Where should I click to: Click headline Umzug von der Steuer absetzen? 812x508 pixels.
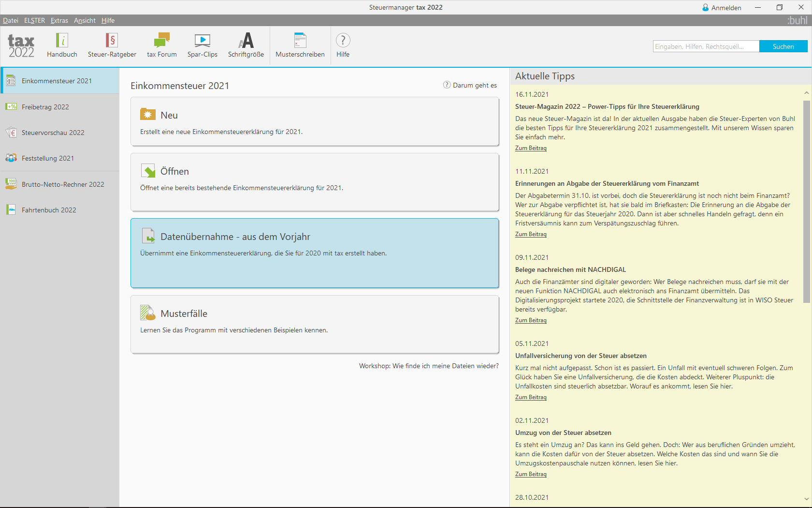[563, 433]
